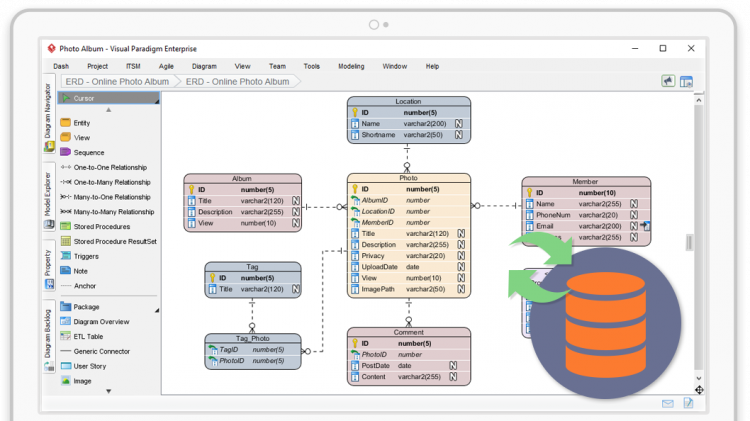Select the Triggers tool
Screen dimensions: 750x421
click(x=86, y=256)
